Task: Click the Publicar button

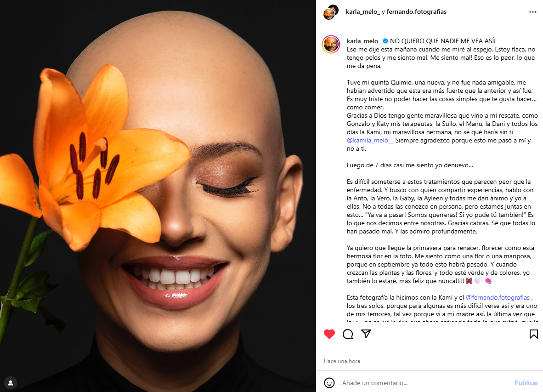Action: (x=526, y=383)
